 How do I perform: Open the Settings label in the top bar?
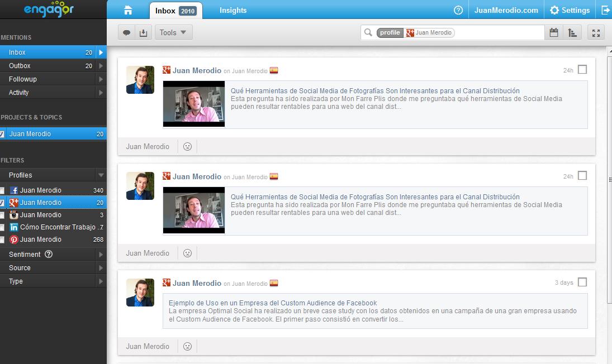click(575, 10)
